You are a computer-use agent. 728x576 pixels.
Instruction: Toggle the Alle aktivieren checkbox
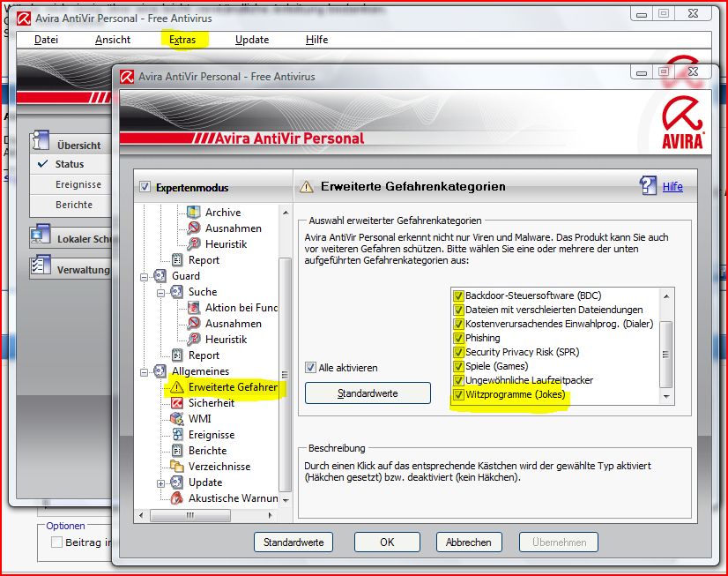click(310, 368)
